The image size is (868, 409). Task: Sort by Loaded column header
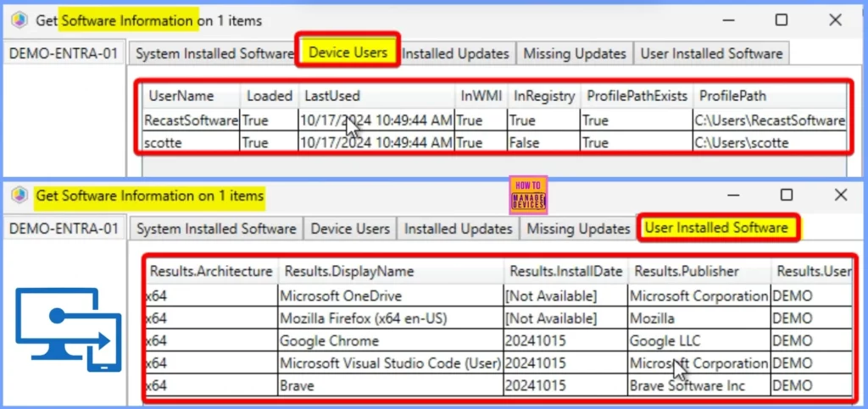pos(270,96)
